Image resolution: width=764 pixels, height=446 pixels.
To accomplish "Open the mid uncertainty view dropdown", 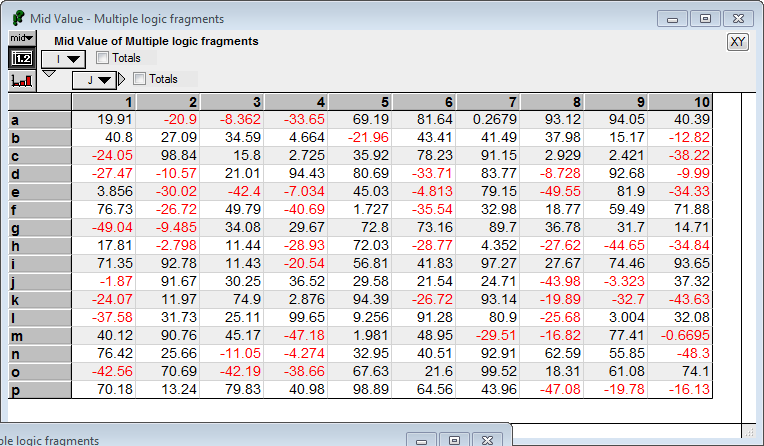I will [x=22, y=38].
